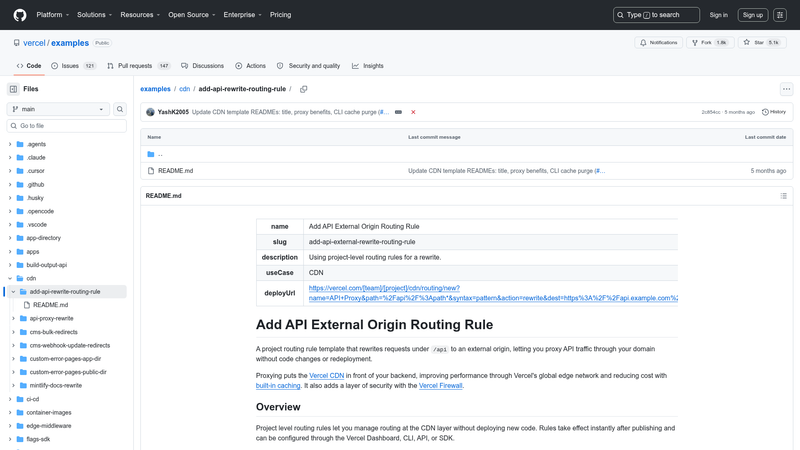Open README.md in file table

coord(176,171)
